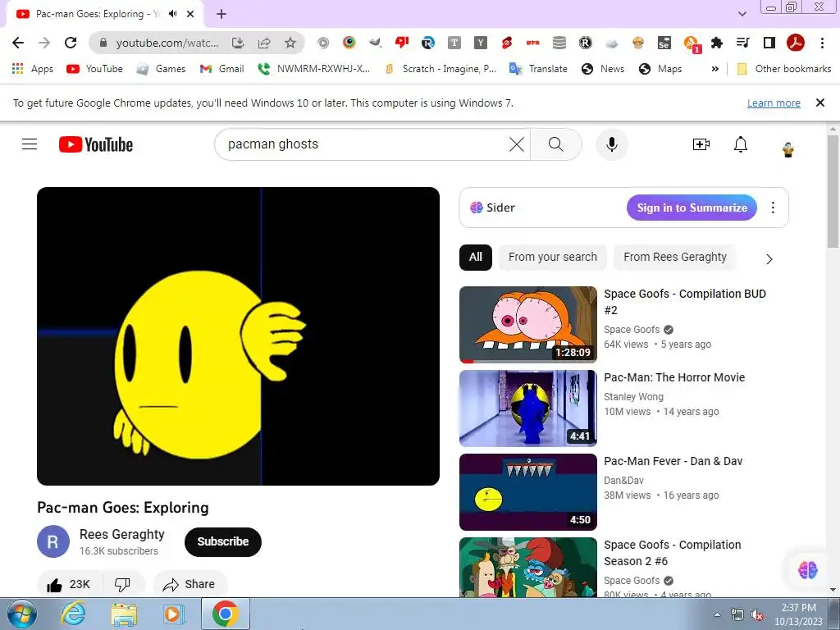Open media control queue icon
The image size is (840, 630).
[x=743, y=43]
